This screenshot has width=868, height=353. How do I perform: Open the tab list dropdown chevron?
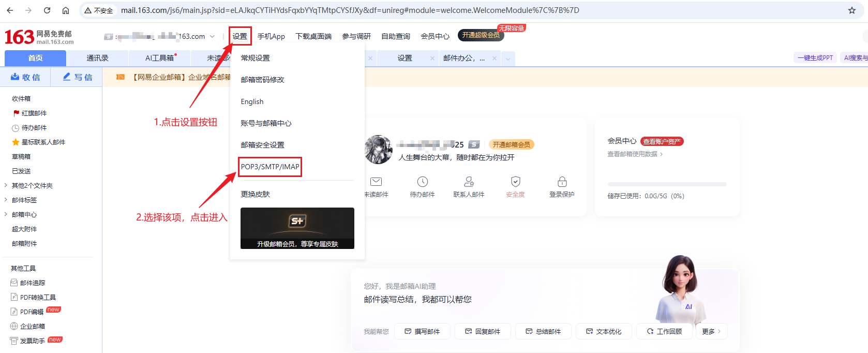[x=508, y=58]
